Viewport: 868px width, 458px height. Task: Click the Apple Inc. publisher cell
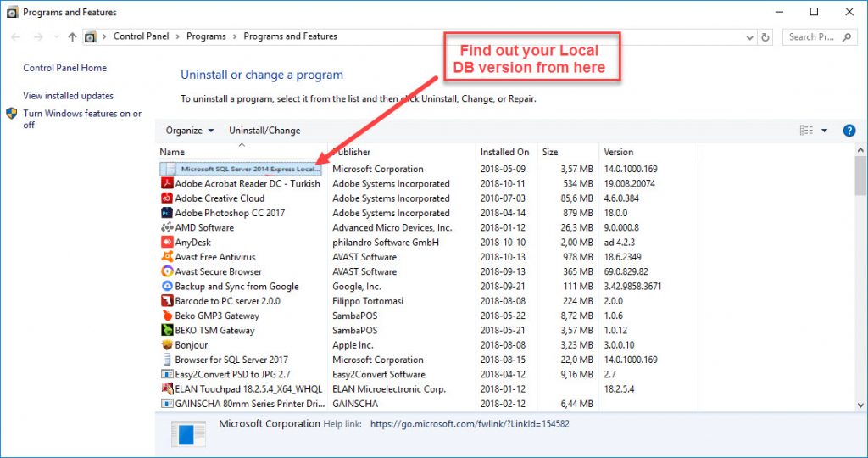click(x=353, y=345)
